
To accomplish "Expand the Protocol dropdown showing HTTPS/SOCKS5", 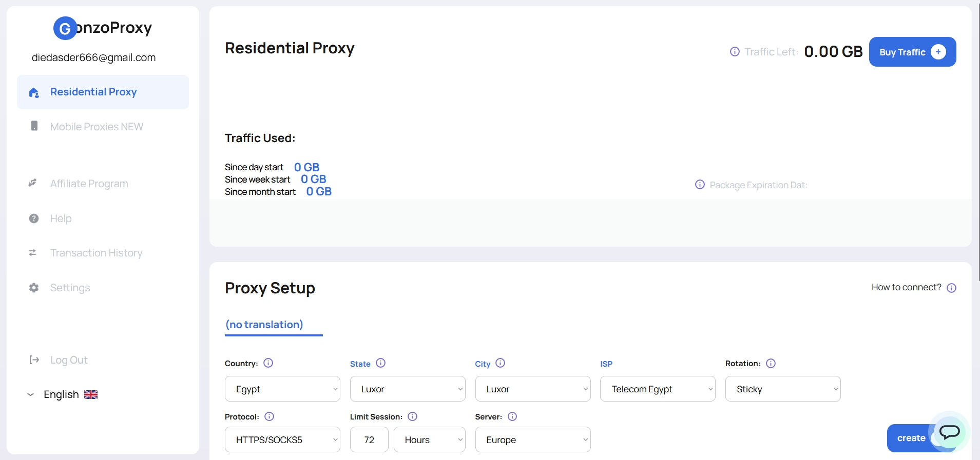I will (282, 439).
